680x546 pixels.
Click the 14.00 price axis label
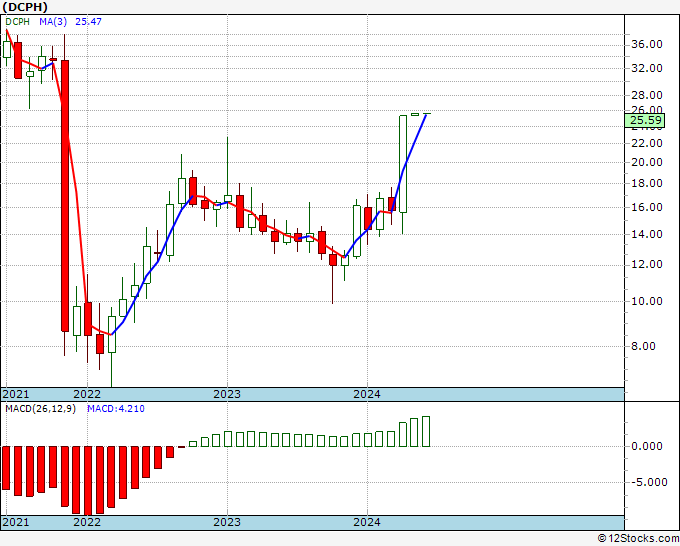(x=647, y=234)
